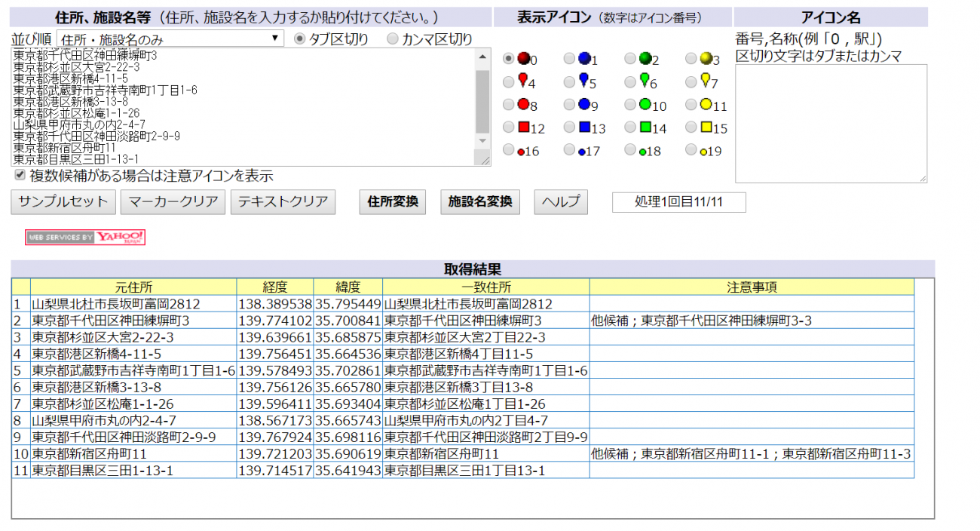Click longitude value 138.389538

[x=275, y=304]
